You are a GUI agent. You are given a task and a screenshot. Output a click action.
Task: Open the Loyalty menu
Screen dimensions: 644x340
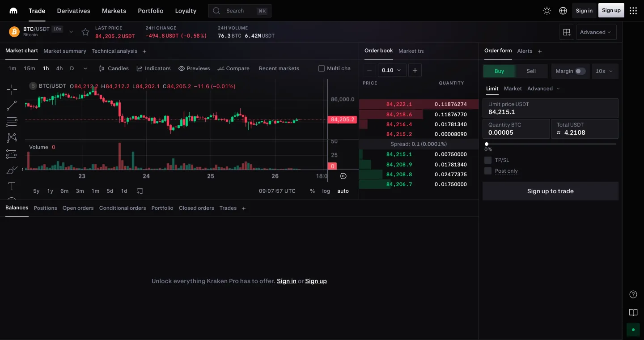[x=186, y=11]
